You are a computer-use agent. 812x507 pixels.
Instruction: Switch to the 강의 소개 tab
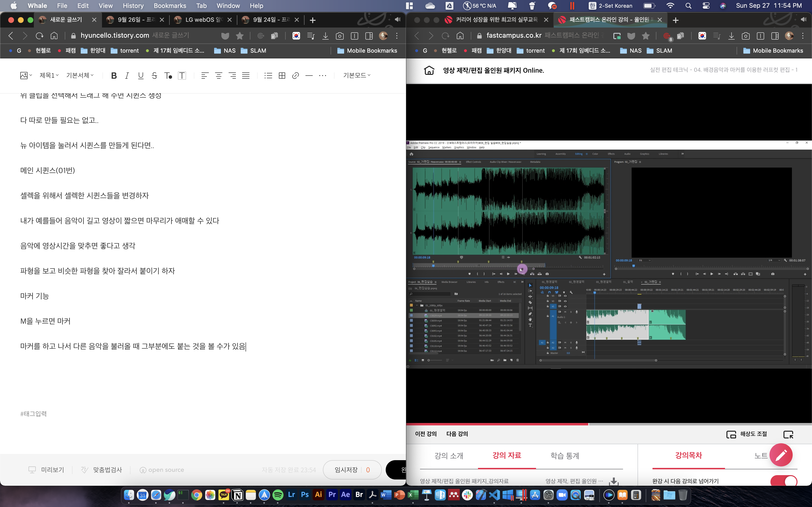point(449,456)
